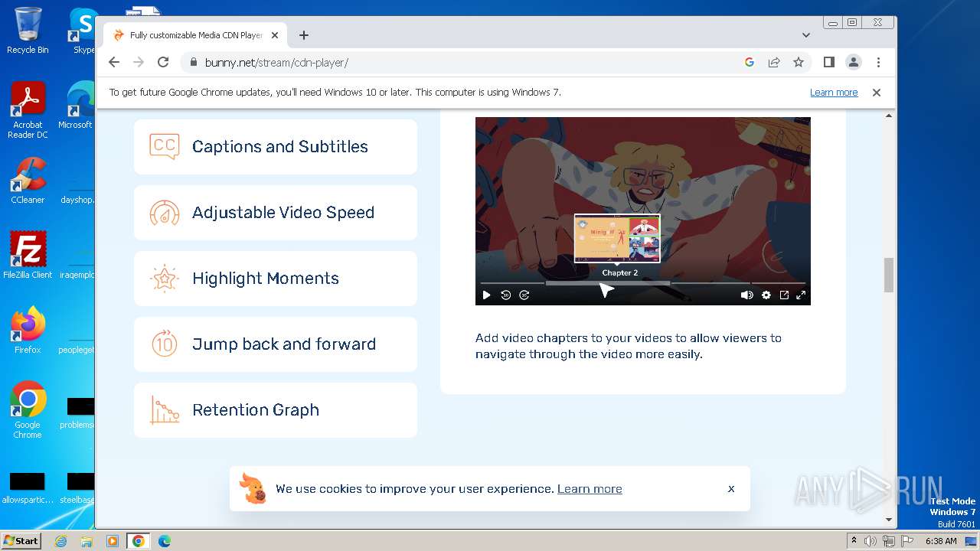The height and width of the screenshot is (551, 980).
Task: Open cookie Learn more link
Action: point(590,489)
